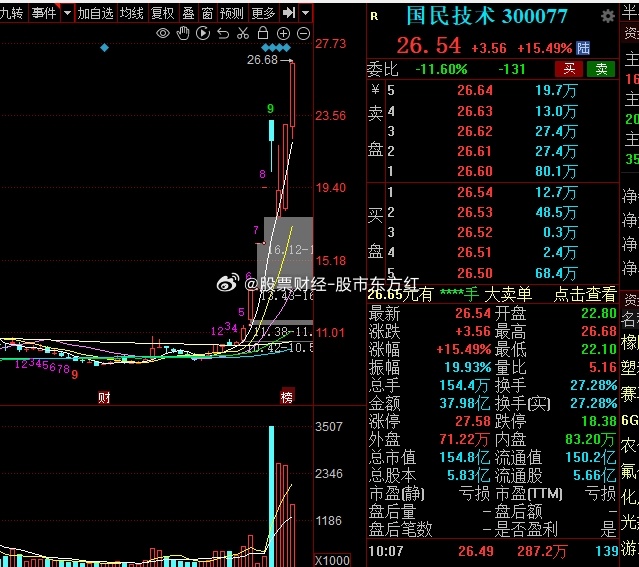Image resolution: width=639 pixels, height=567 pixels.
Task: Toggle the eye visibility icon above chart
Action: tap(163, 33)
